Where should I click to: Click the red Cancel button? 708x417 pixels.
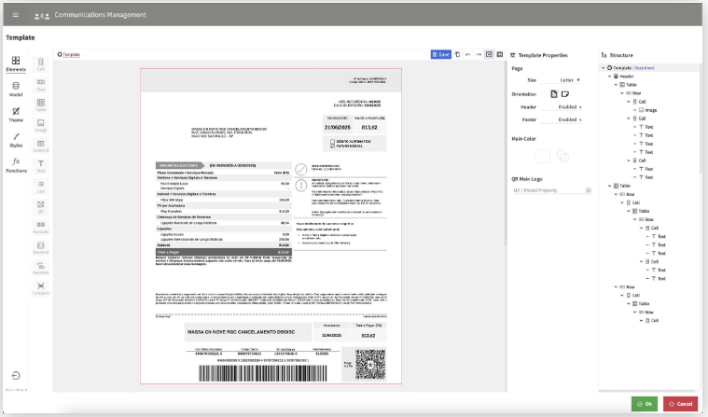coord(681,403)
